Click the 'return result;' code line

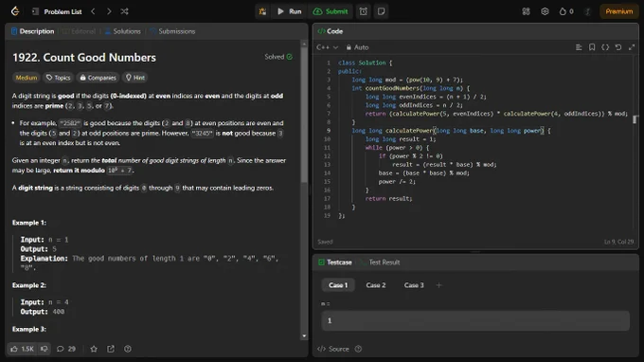coord(388,198)
